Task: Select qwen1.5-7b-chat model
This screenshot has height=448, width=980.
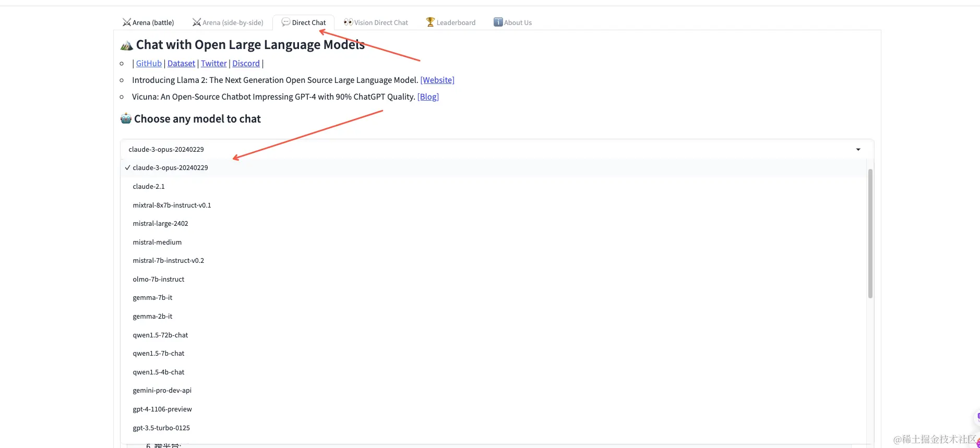Action: tap(493, 354)
